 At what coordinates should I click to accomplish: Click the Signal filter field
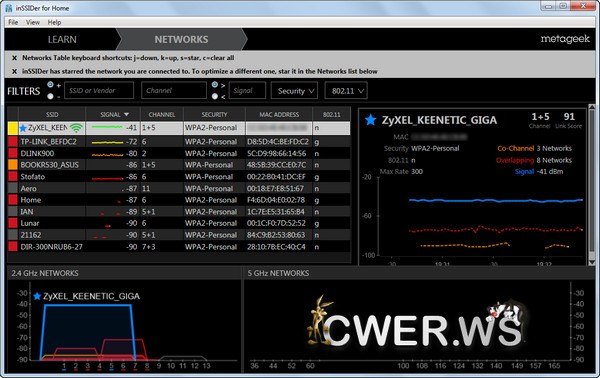[x=247, y=91]
